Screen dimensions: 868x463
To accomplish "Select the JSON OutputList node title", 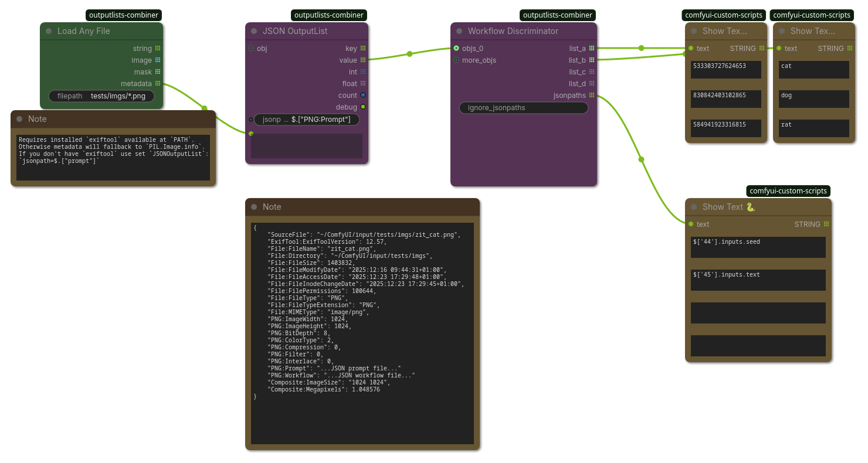I will click(295, 31).
